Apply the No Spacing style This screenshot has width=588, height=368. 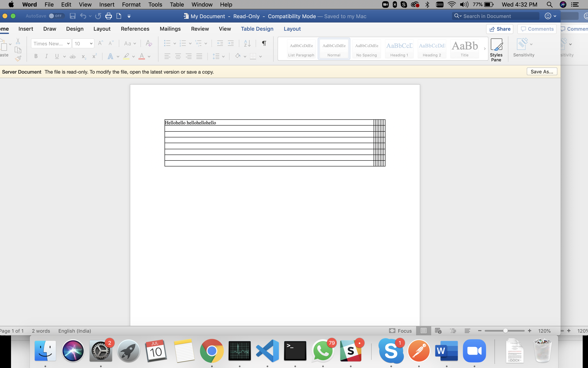[x=366, y=49]
